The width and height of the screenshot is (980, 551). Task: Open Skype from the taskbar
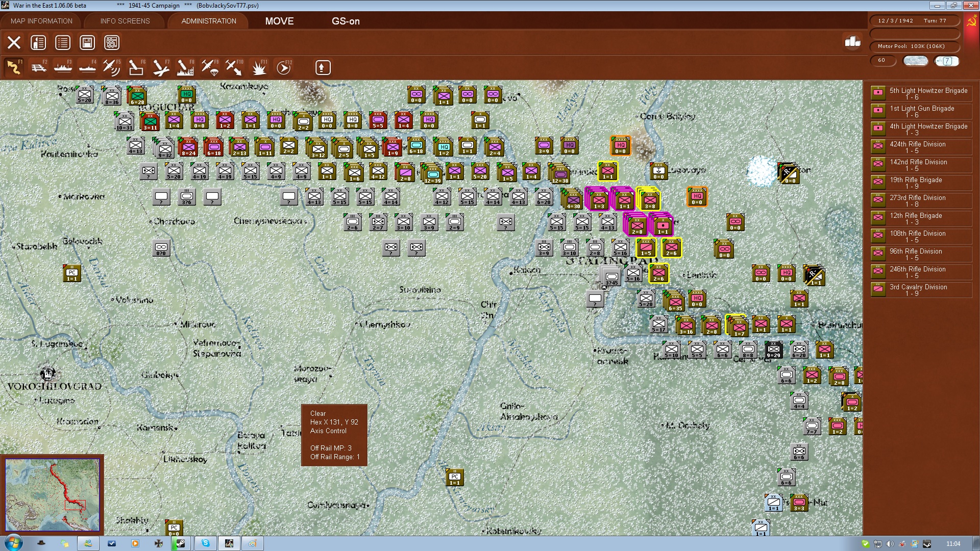tap(205, 543)
